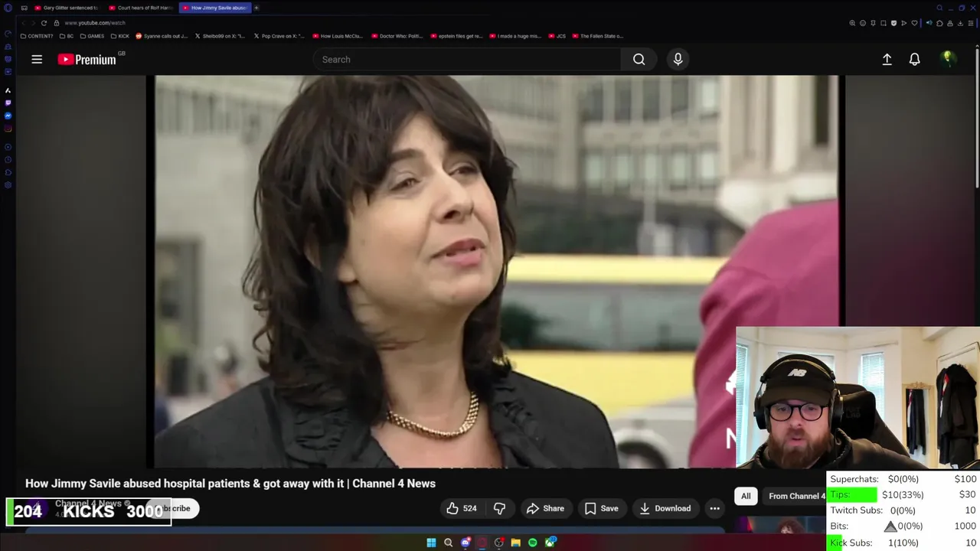Reload the page with the refresh icon
Viewport: 980px width, 551px height.
(x=44, y=23)
